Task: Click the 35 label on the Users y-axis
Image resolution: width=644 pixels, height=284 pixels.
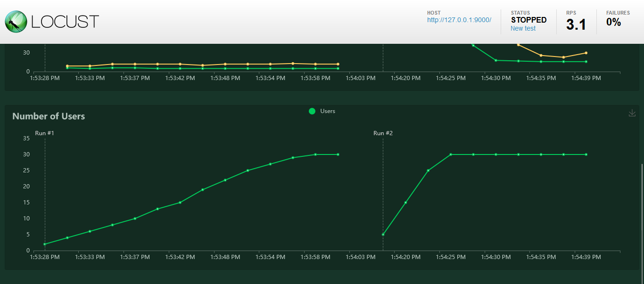Action: pyautogui.click(x=26, y=138)
